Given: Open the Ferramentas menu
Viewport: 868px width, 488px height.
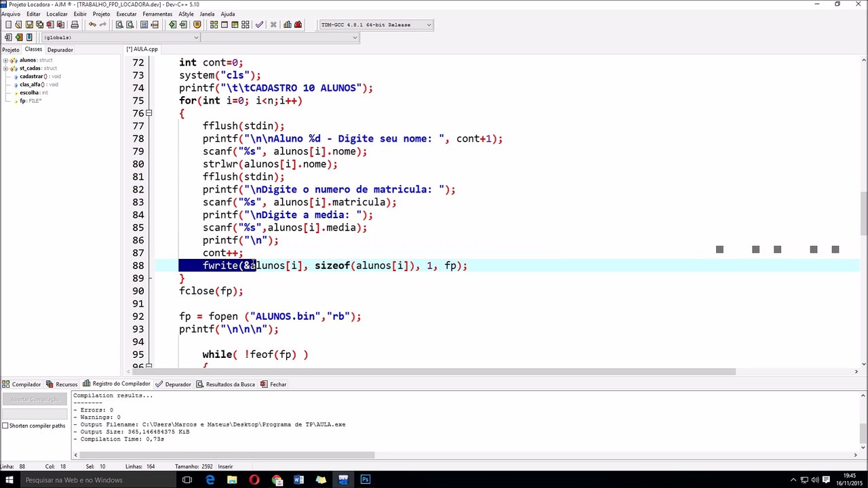Looking at the screenshot, I should (x=157, y=14).
